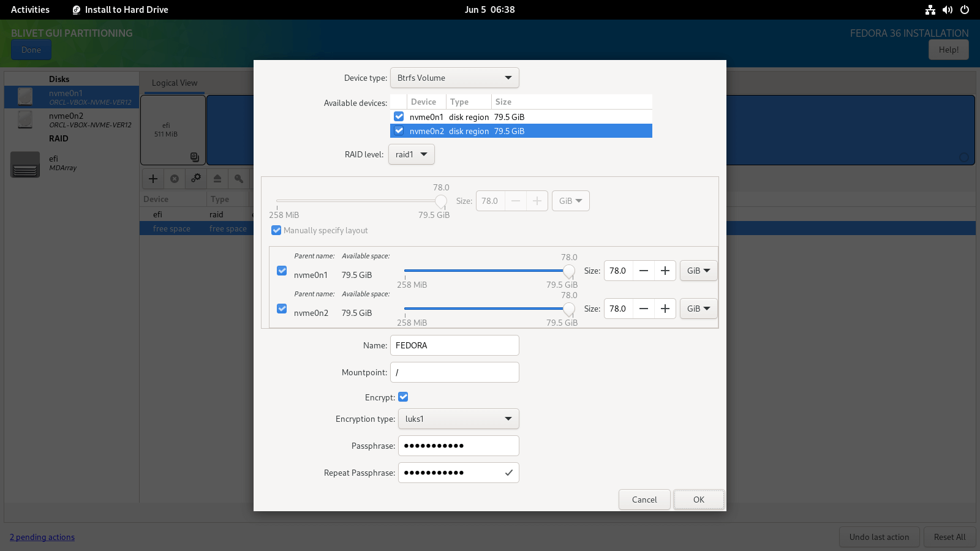Click Device column header in partition table
Viewport: 980px width, 551px height.
tap(173, 199)
